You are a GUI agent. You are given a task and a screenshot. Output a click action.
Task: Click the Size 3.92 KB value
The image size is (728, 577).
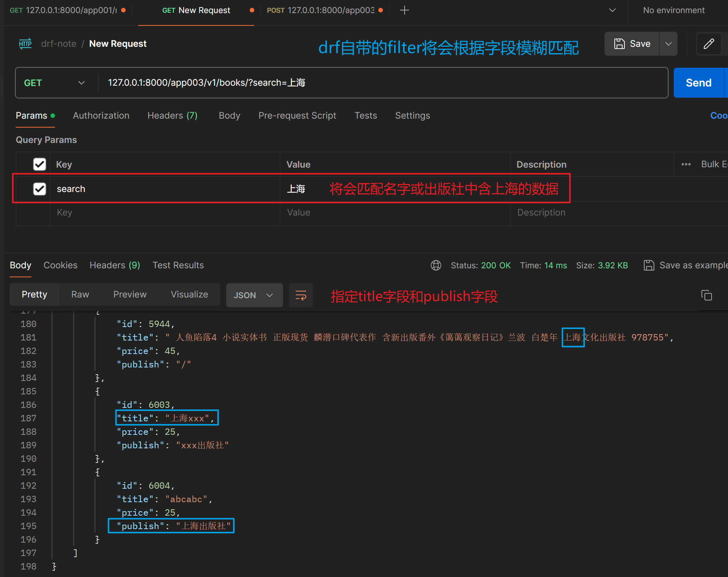(x=613, y=265)
